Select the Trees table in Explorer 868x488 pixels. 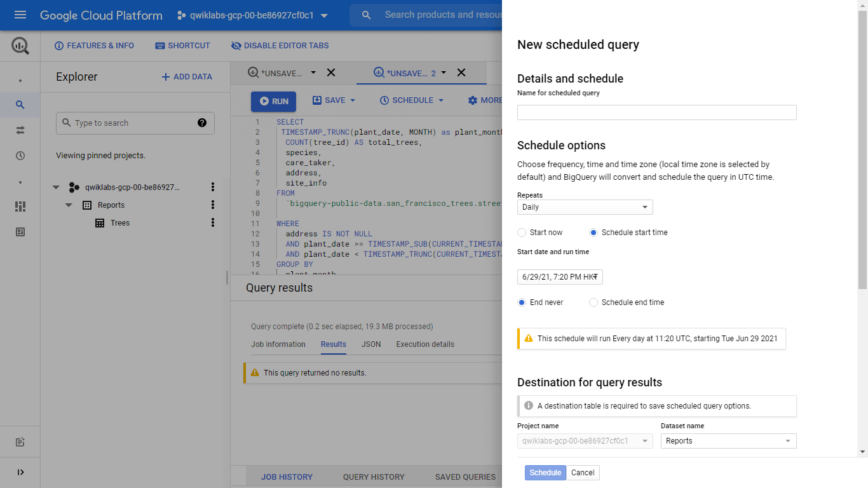119,223
